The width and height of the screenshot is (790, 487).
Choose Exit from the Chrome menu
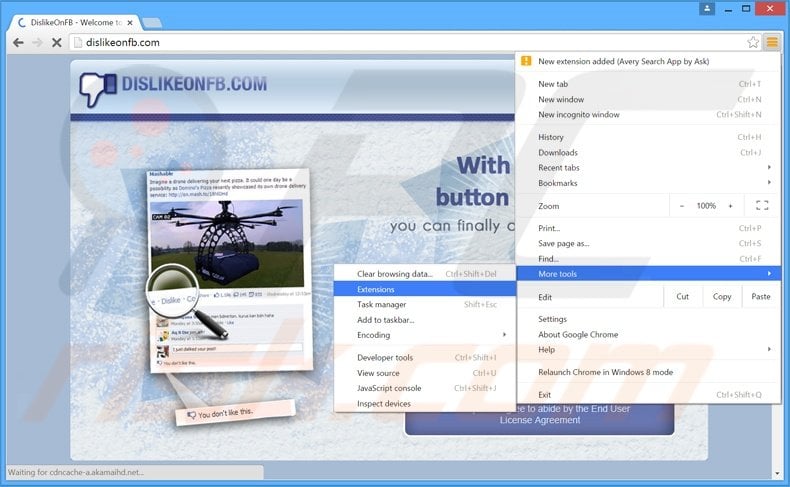click(649, 394)
